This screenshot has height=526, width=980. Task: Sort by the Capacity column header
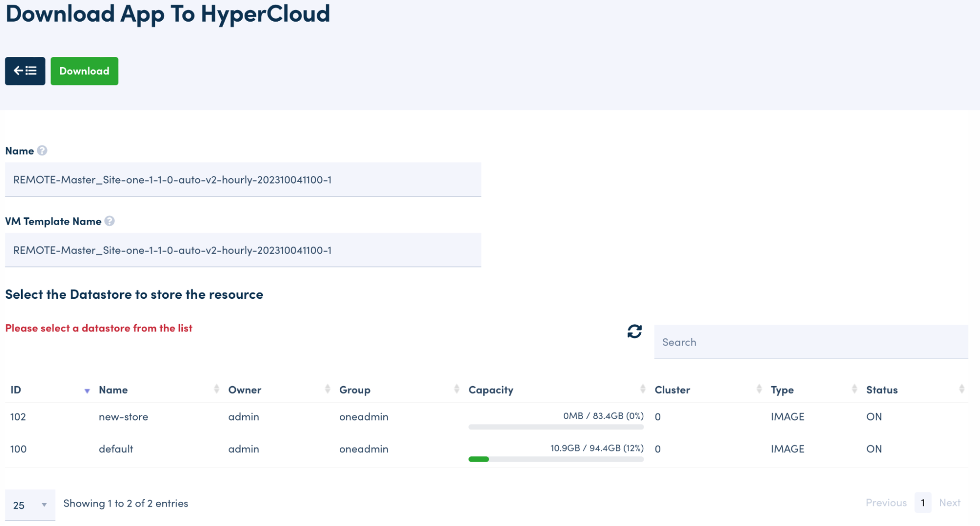pos(491,390)
